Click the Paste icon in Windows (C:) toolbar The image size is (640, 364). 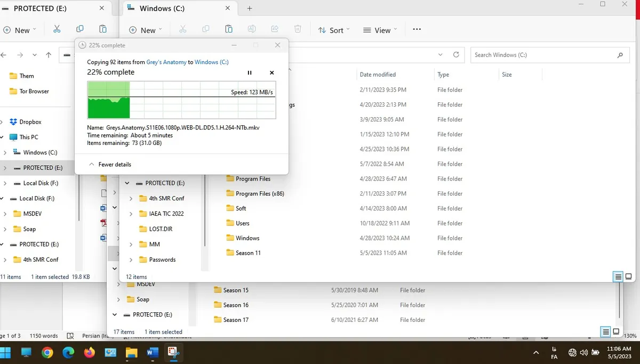[x=229, y=29]
